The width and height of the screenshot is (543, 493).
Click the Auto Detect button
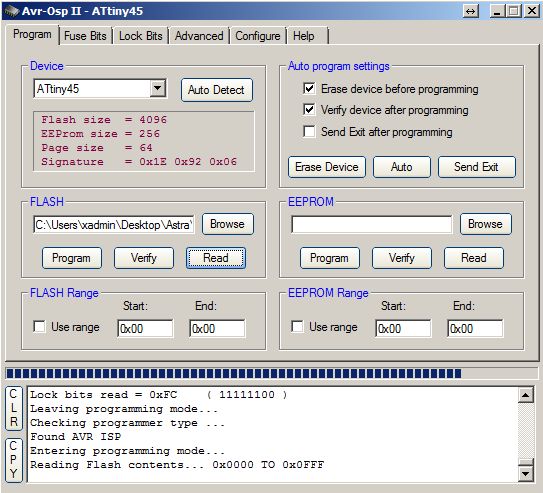point(216,90)
